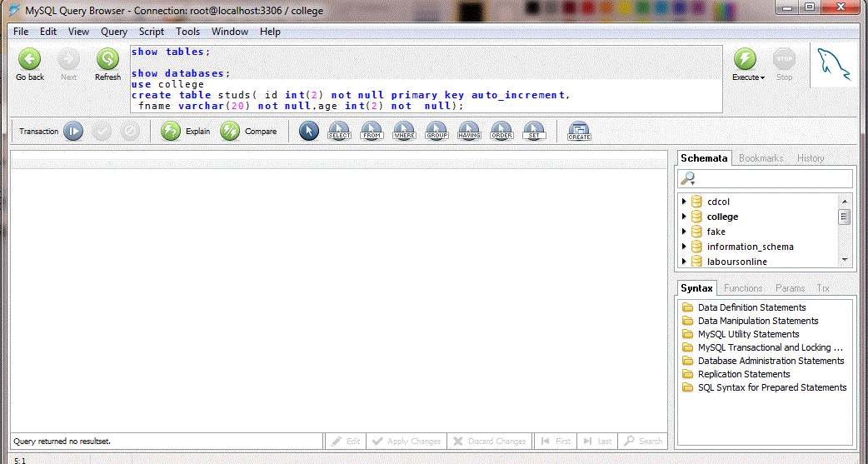This screenshot has height=464, width=868.
Task: Select SQL Syntax for Prepared Statements
Action: pos(772,387)
